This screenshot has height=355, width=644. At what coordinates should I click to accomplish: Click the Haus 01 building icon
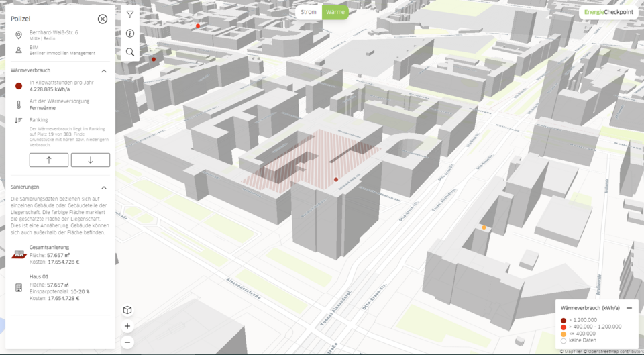[x=19, y=288]
